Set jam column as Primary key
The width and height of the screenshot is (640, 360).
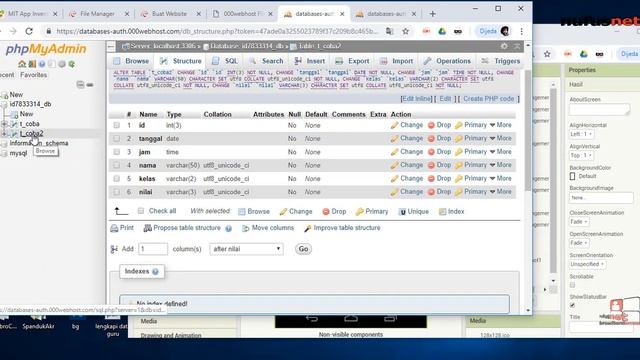(471, 151)
